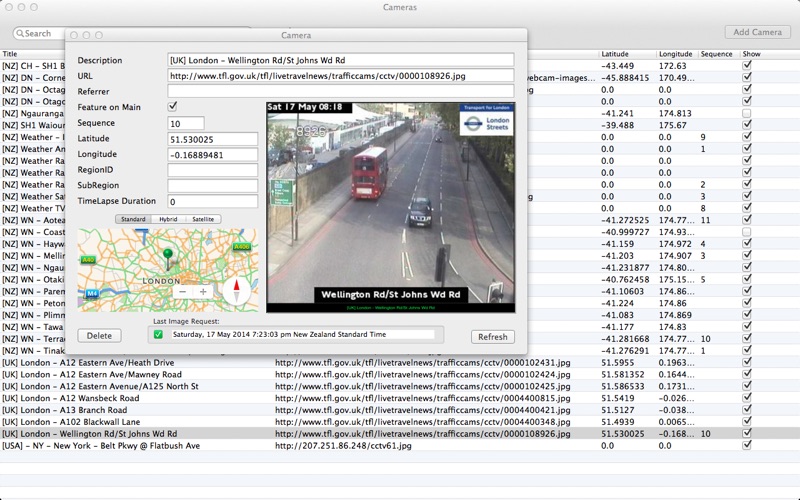800x500 pixels.
Task: Click the Add Camera button
Action: coord(757,32)
